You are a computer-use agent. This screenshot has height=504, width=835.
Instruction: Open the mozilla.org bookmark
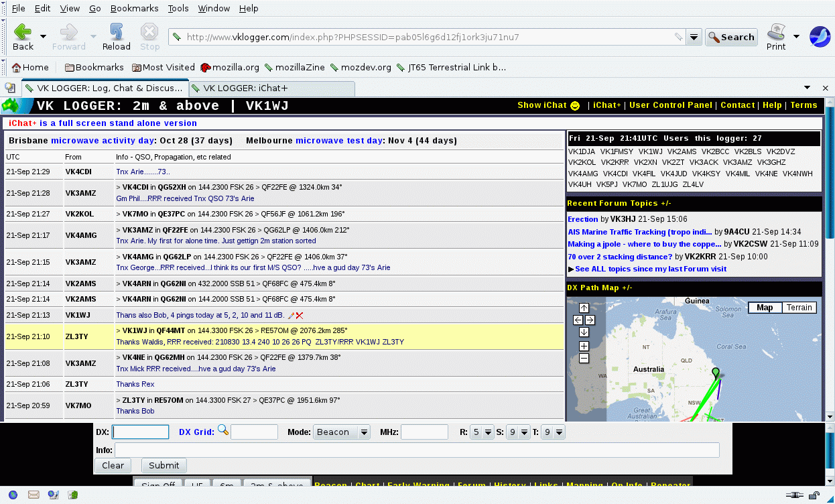click(230, 68)
